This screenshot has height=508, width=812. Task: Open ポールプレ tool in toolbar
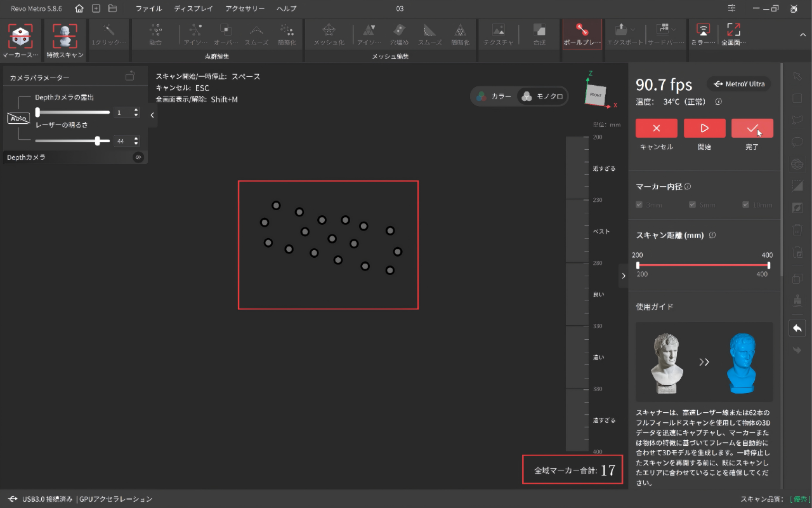click(x=582, y=35)
